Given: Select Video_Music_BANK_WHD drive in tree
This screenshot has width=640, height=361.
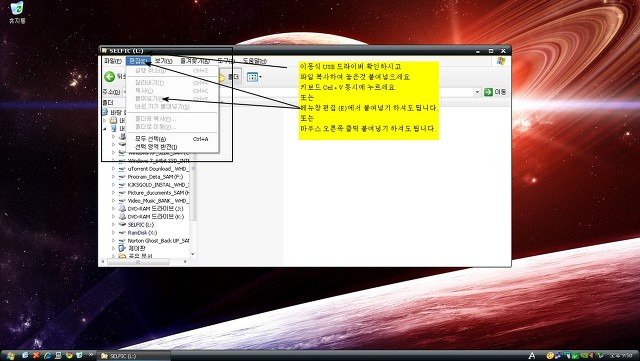Looking at the screenshot, I should pos(158,201).
